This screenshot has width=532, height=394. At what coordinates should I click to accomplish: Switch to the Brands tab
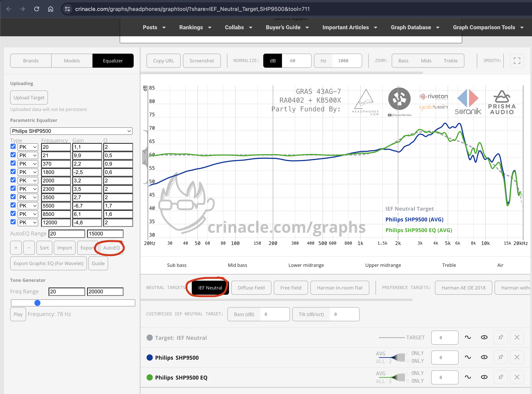[31, 61]
